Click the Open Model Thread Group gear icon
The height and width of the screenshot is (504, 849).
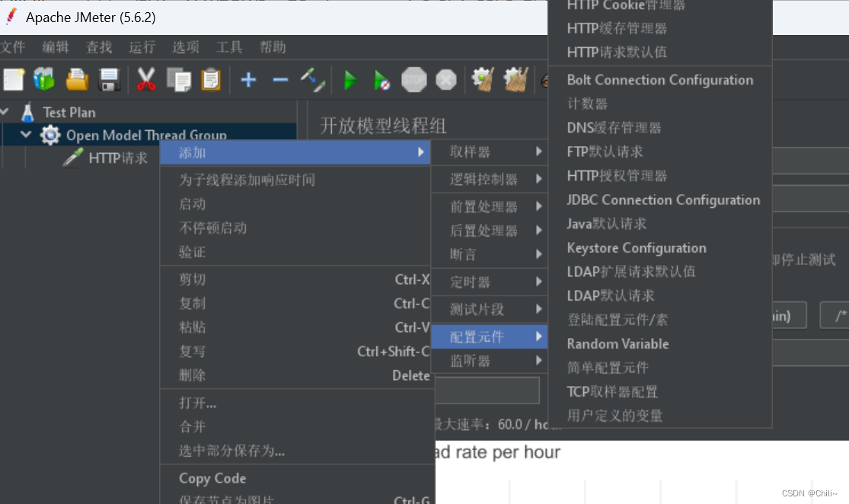coord(50,135)
